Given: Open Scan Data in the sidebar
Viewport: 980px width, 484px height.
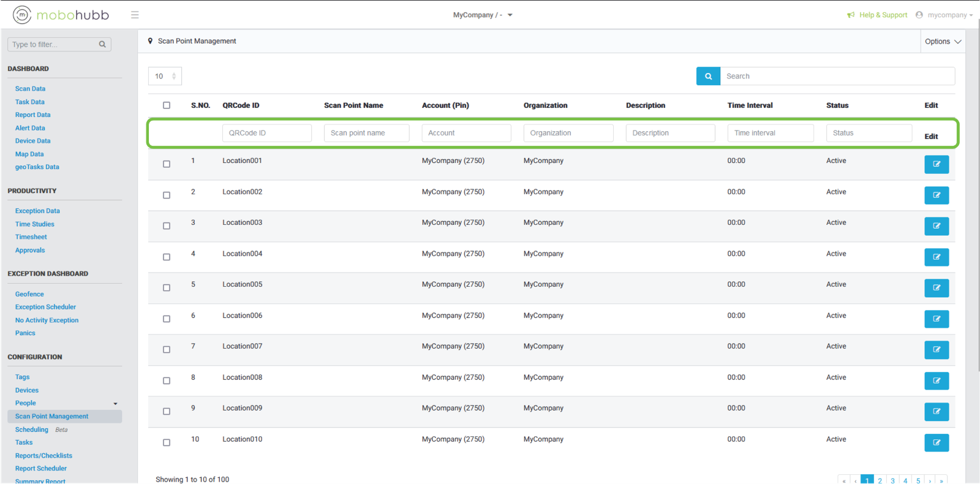Looking at the screenshot, I should (30, 89).
